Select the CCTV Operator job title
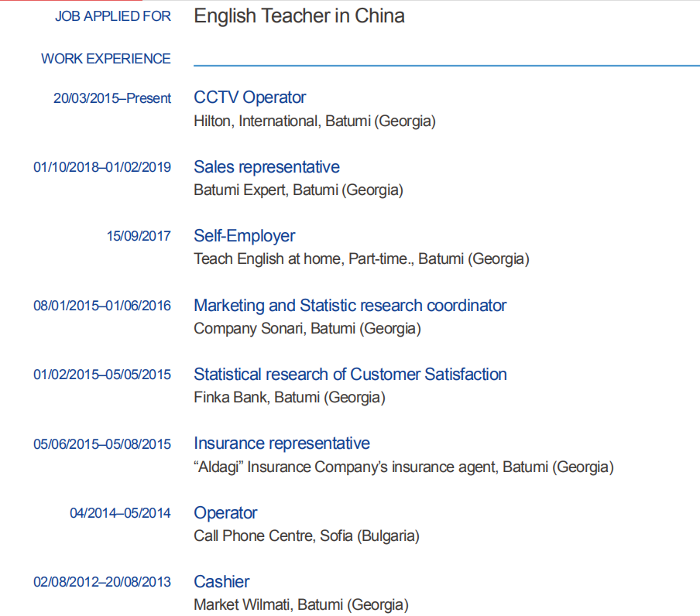 [250, 98]
